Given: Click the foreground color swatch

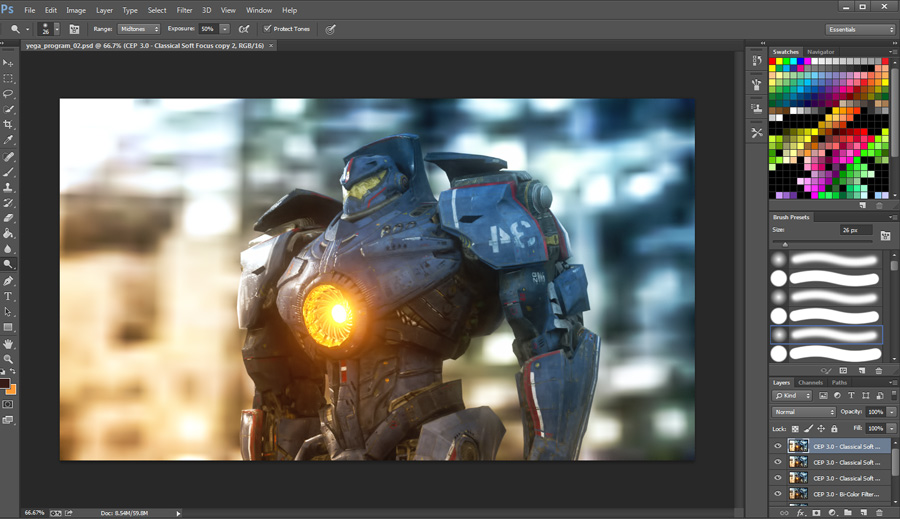Looking at the screenshot, I should coord(4,384).
